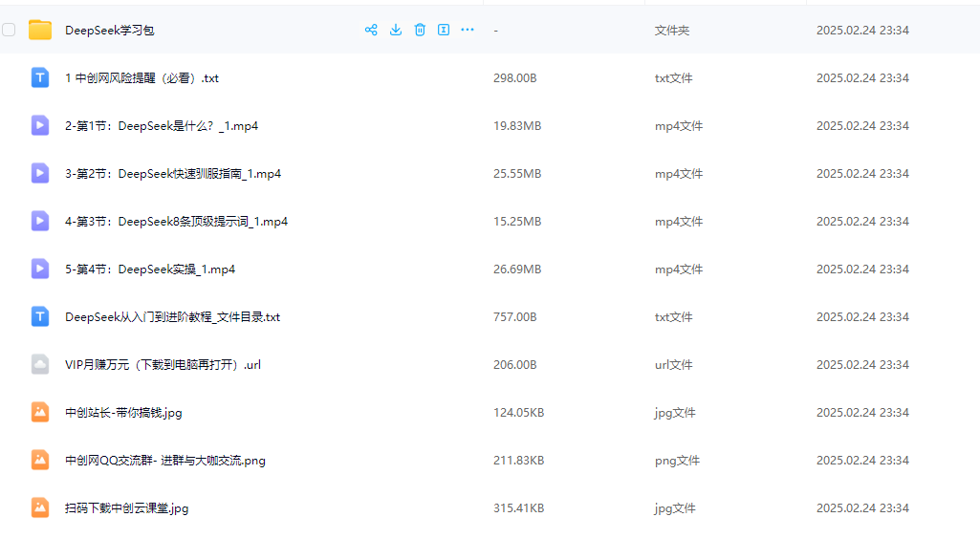Click the size value 19.83MB
The width and height of the screenshot is (980, 539).
(517, 125)
